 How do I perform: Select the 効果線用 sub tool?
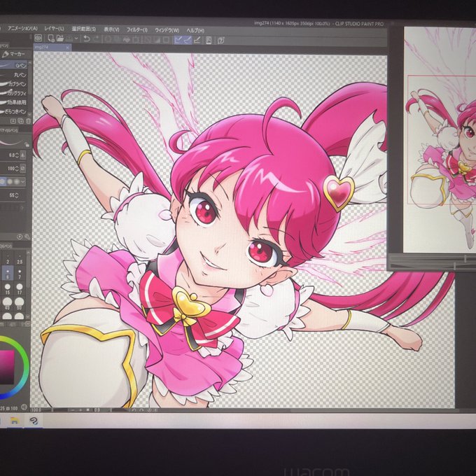(14, 102)
